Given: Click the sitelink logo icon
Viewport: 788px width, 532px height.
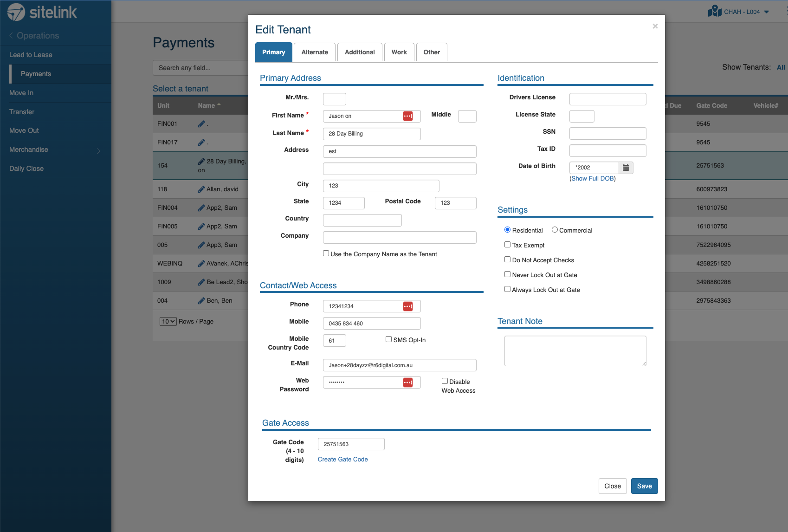Looking at the screenshot, I should 16,12.
